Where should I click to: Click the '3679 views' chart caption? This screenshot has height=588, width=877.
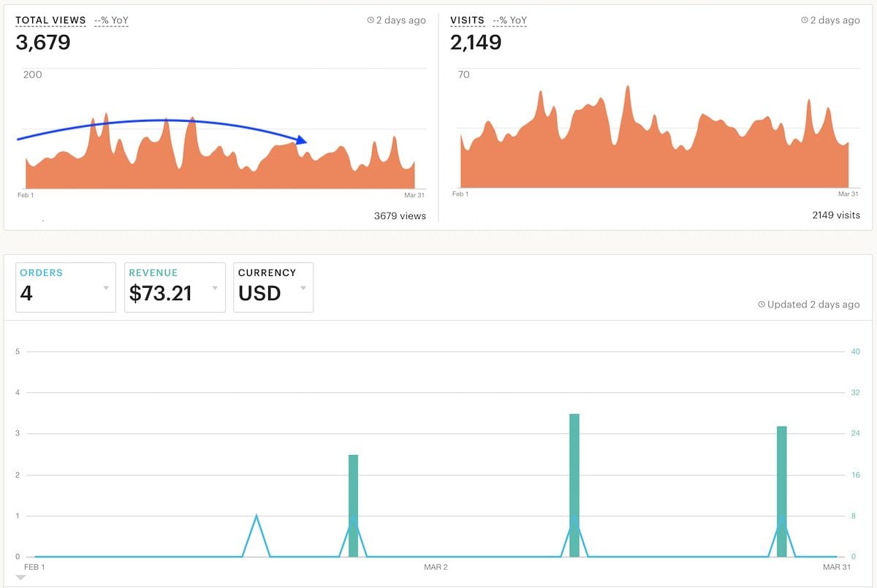[400, 215]
